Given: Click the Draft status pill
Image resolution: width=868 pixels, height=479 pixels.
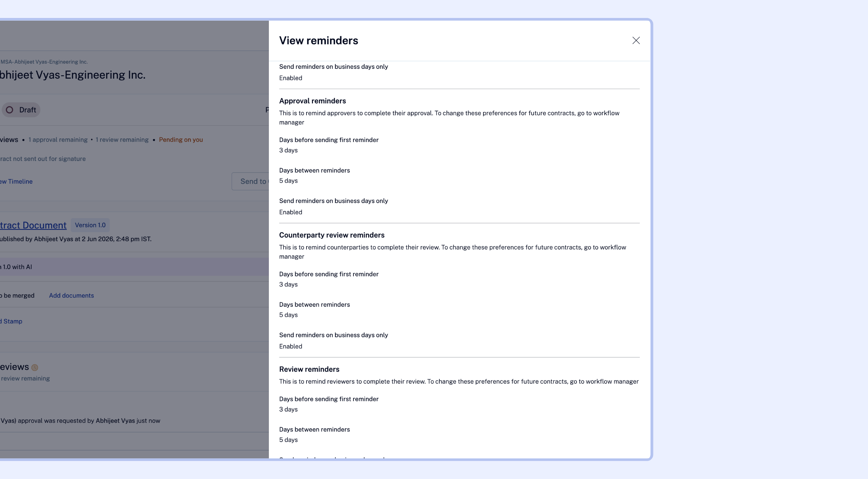Looking at the screenshot, I should pos(21,110).
